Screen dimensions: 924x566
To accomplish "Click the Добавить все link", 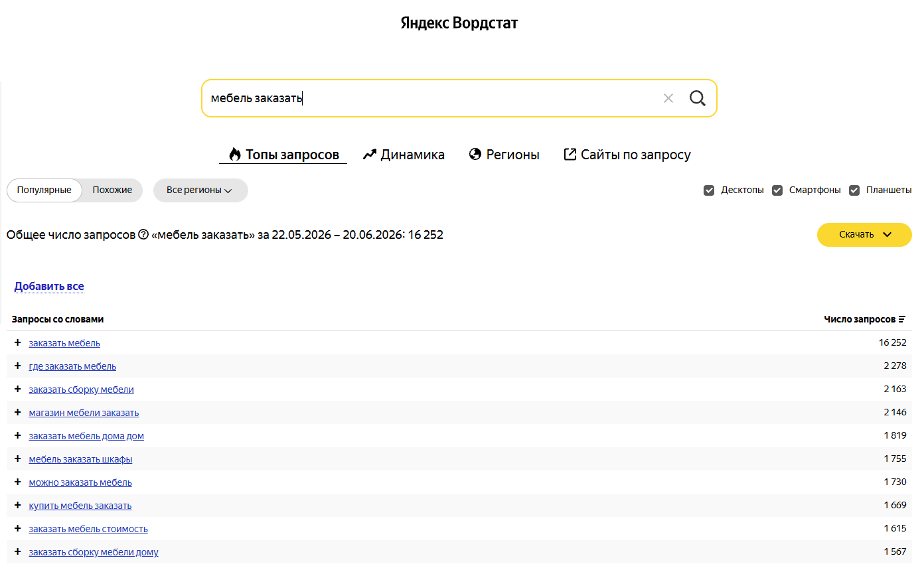I will (49, 287).
